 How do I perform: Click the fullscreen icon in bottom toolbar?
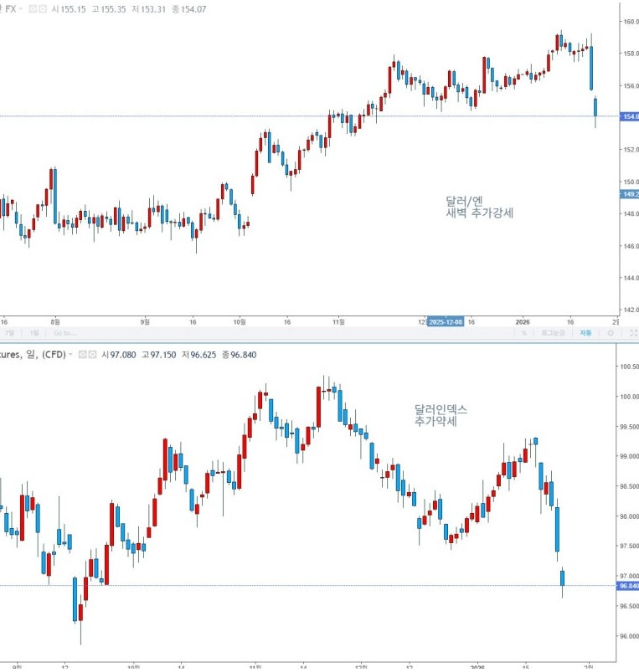(632, 333)
